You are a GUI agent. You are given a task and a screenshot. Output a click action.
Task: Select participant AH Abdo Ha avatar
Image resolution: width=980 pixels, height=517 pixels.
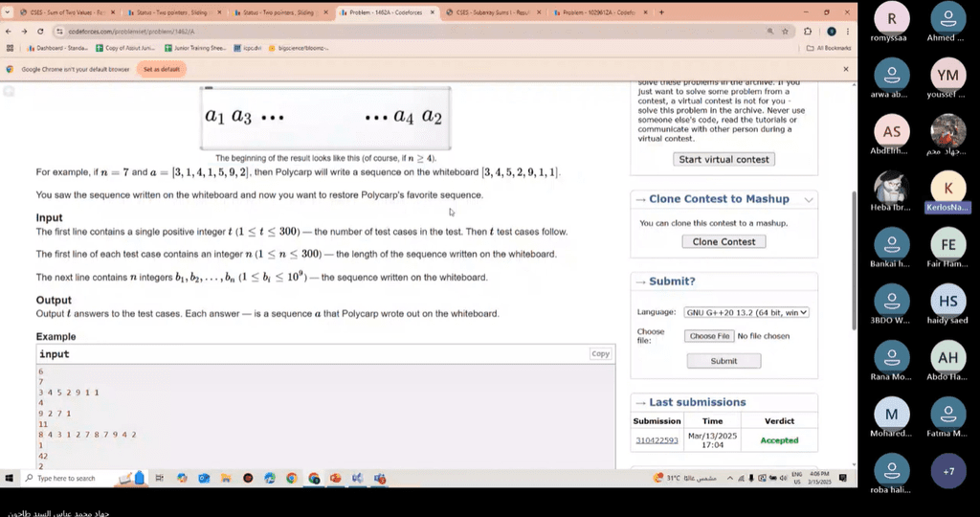click(948, 357)
